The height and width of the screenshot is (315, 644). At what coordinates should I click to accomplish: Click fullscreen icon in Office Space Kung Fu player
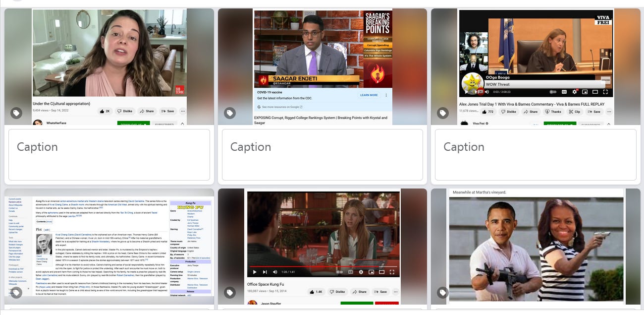tap(392, 272)
